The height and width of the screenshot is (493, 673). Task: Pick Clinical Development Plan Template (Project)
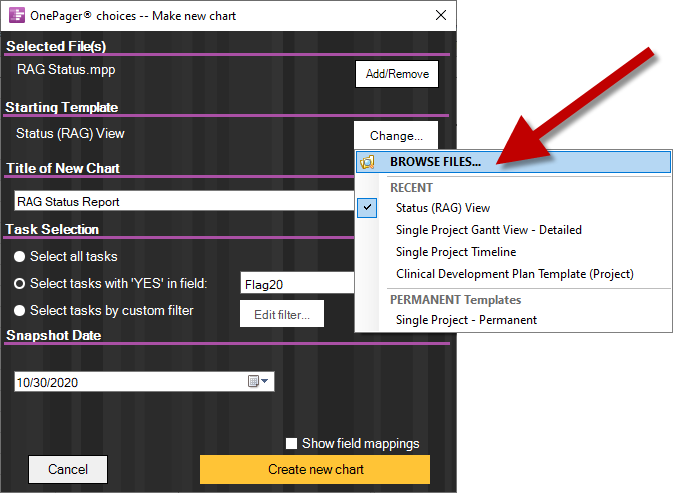[x=515, y=274]
